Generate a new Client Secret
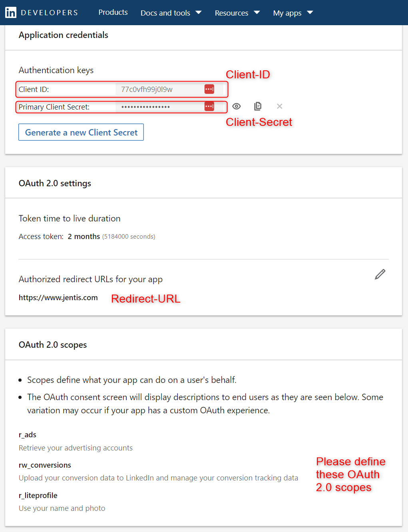Image resolution: width=408 pixels, height=532 pixels. tap(81, 132)
